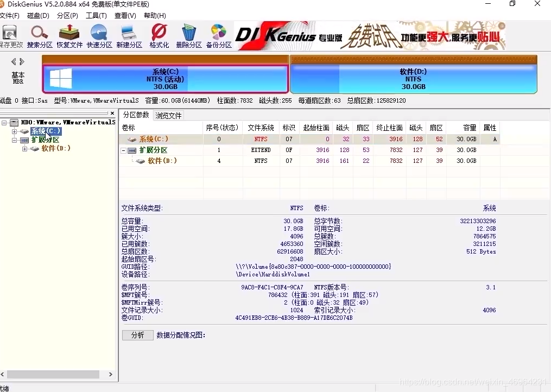The width and height of the screenshot is (551, 392).
Task: Click the EXTEND file system cell
Action: [x=261, y=150]
